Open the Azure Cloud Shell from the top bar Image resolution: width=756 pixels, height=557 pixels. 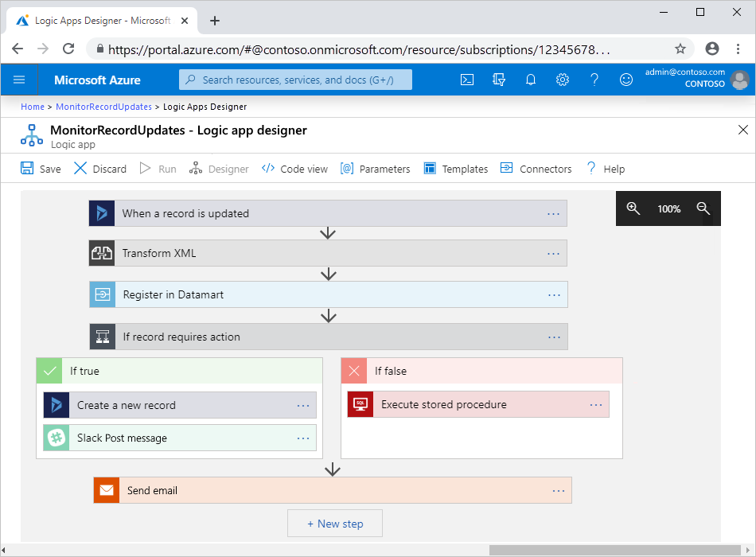coord(467,80)
